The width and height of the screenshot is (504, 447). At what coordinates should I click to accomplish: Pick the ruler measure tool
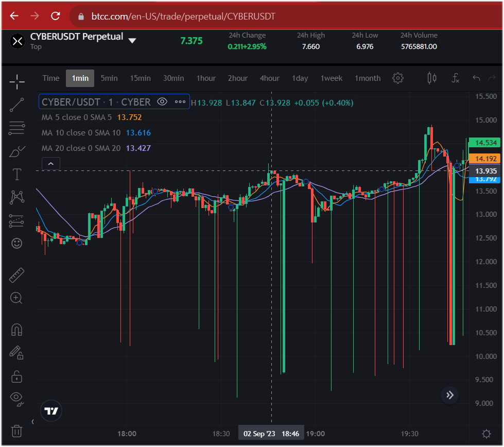tap(17, 275)
